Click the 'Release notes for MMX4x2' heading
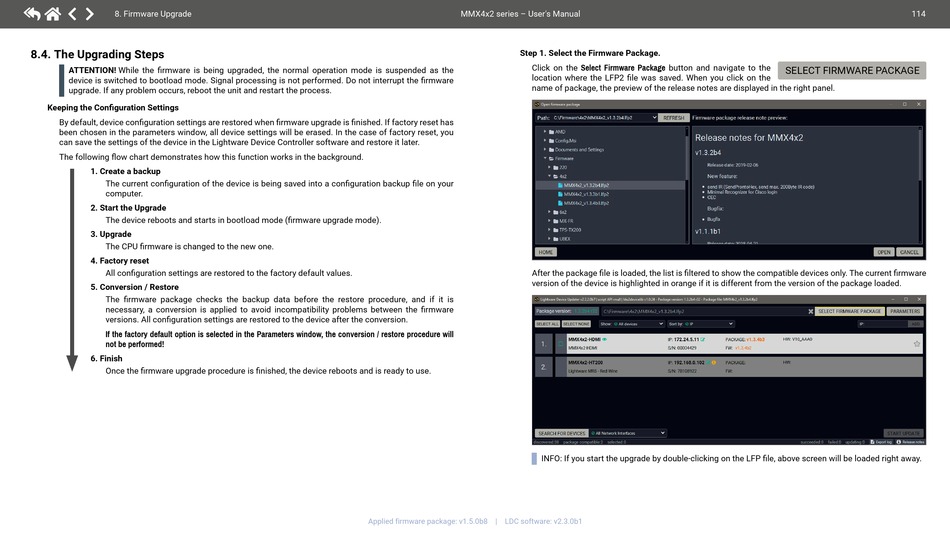The width and height of the screenshot is (950, 533). coord(749,137)
